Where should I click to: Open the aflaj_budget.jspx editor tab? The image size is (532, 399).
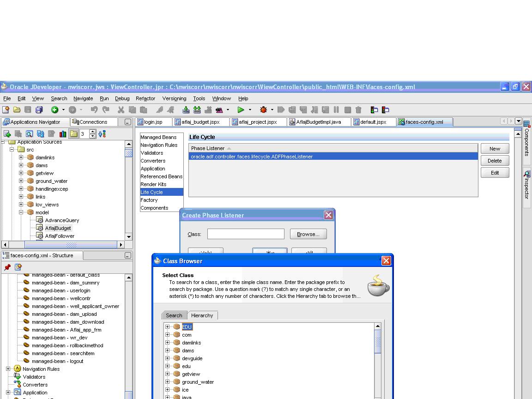point(200,122)
